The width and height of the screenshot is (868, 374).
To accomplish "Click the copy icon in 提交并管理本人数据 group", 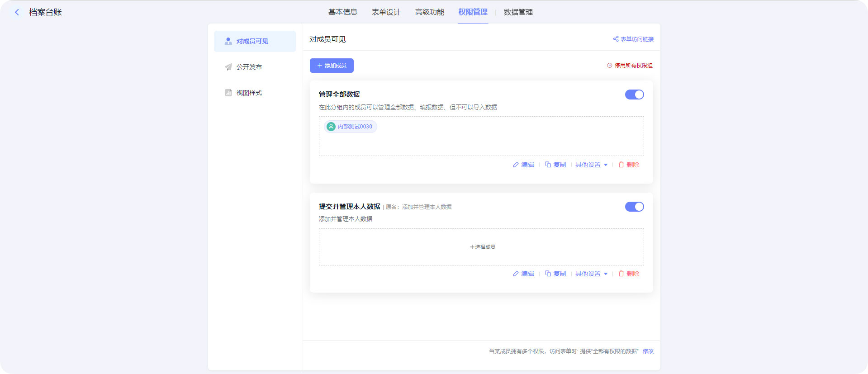I will (548, 274).
